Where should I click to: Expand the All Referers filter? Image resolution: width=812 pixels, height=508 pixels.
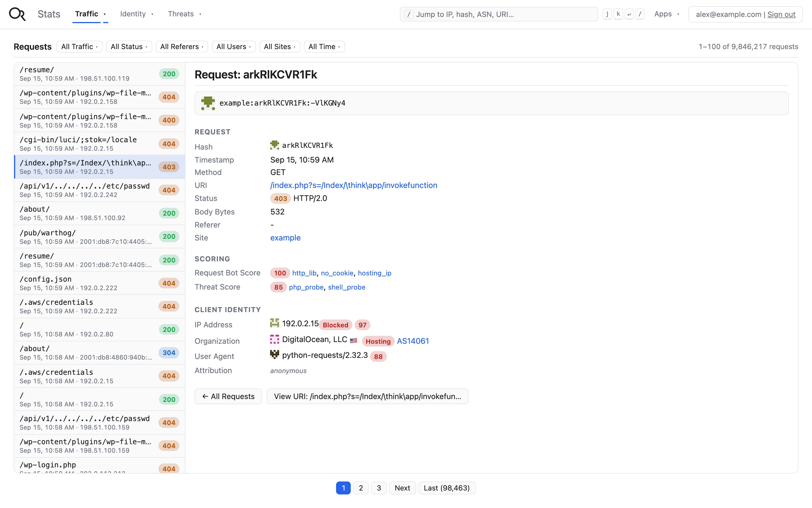pos(182,47)
